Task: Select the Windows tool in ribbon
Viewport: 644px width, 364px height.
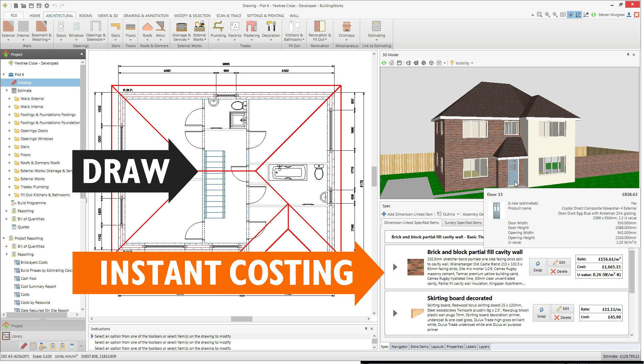Action: click(x=76, y=31)
